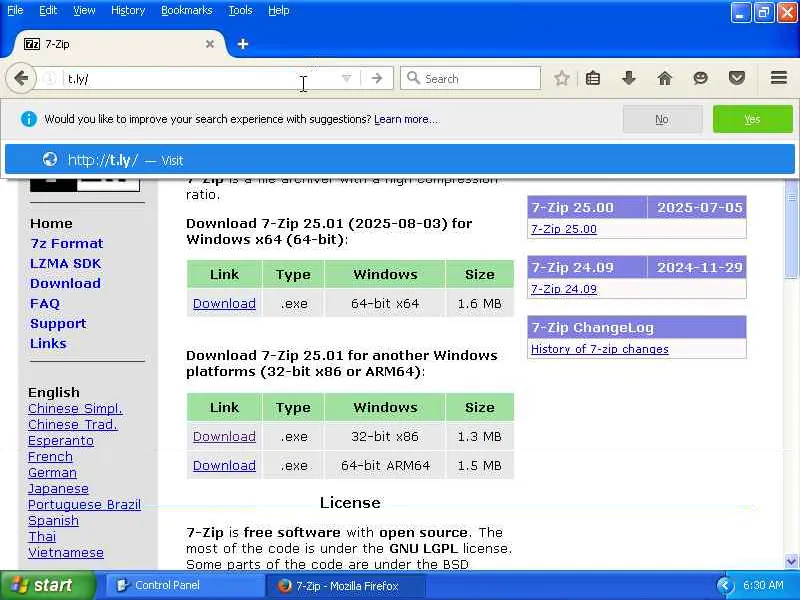Switch to Spanish language
Screen dimensions: 800x600
53,520
